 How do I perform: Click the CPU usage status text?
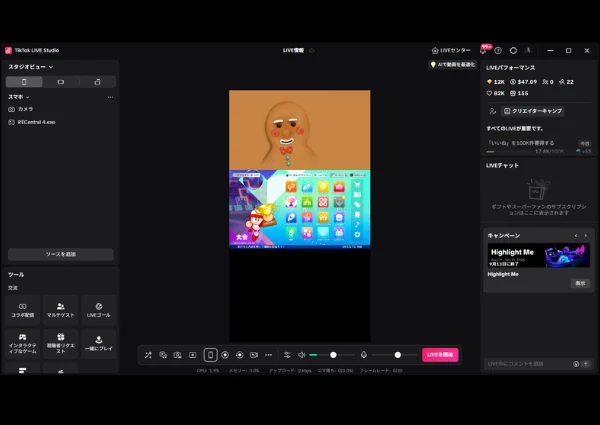[x=208, y=370]
